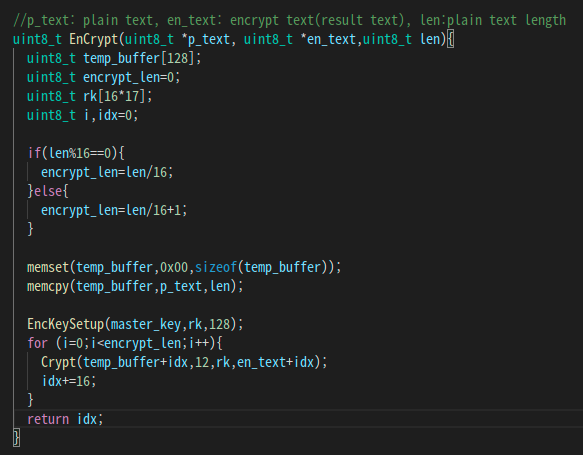Click the encrypt_len=len/16+1; statement
The width and height of the screenshot is (583, 455).
114,210
